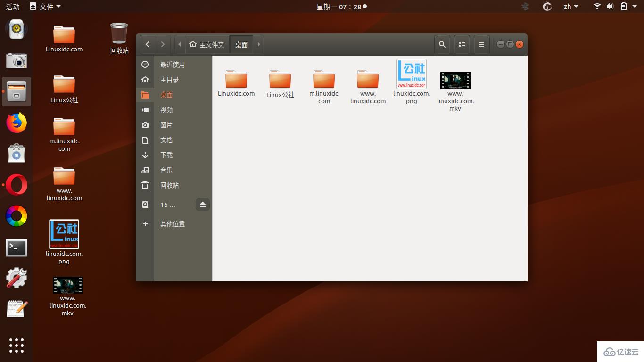The image size is (644, 362).
Task: Open the clock calendar in top bar
Action: pyautogui.click(x=341, y=7)
